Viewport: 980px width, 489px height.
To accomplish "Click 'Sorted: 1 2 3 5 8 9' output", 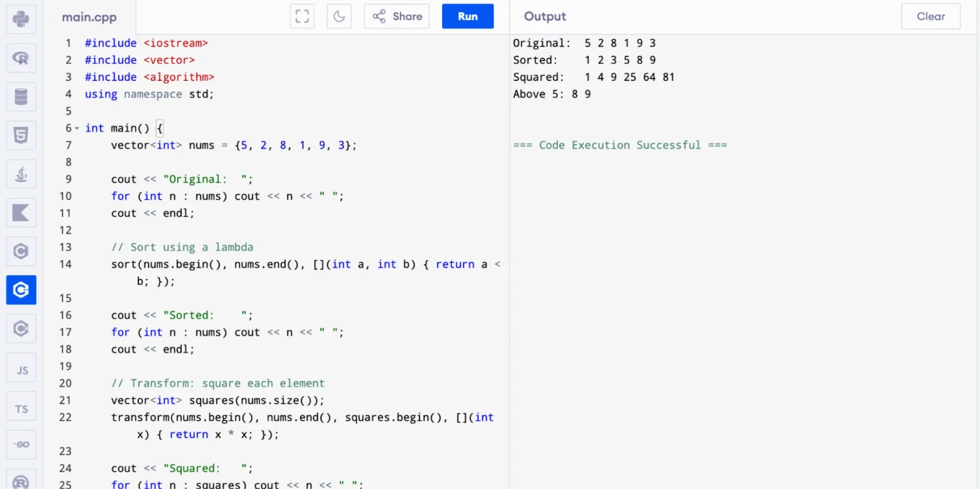I will pyautogui.click(x=584, y=60).
